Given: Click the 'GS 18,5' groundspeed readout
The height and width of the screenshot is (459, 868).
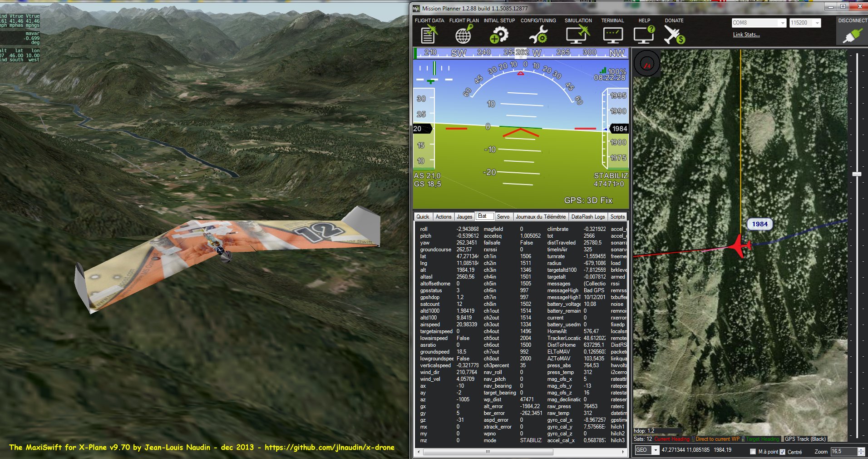Looking at the screenshot, I should (427, 184).
